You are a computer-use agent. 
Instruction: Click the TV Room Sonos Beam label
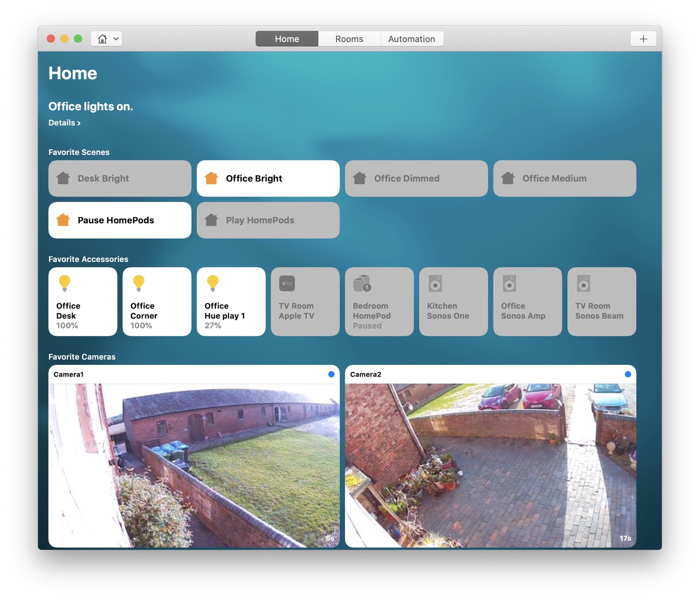(599, 311)
